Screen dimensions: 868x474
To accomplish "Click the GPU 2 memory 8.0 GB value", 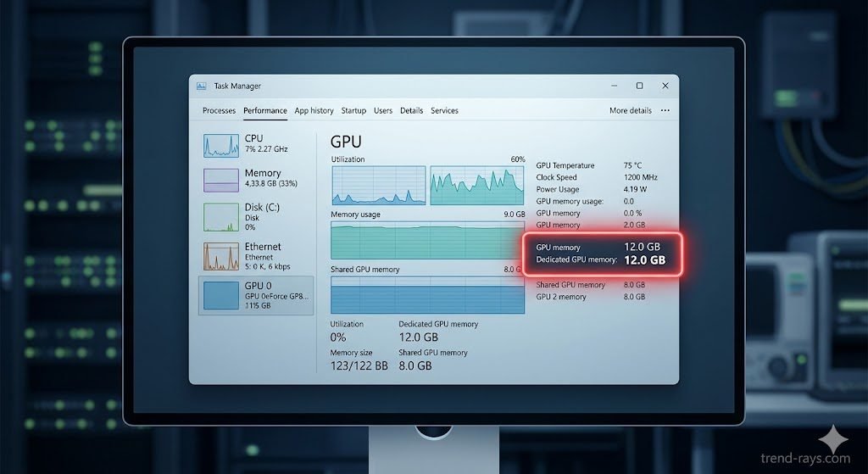I will (x=634, y=297).
